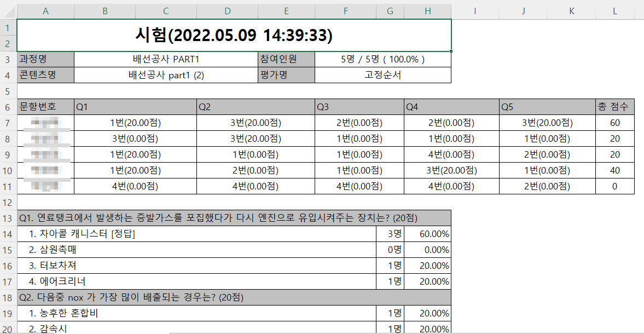The width and height of the screenshot is (644, 334).
Task: Click the select-all corner of the sheet
Action: click(8, 11)
